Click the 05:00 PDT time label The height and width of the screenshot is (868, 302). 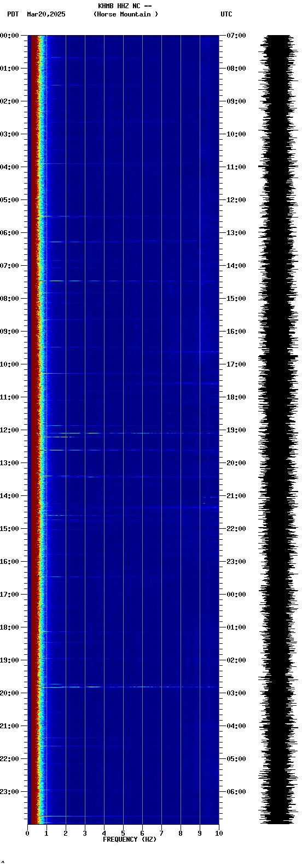10,200
